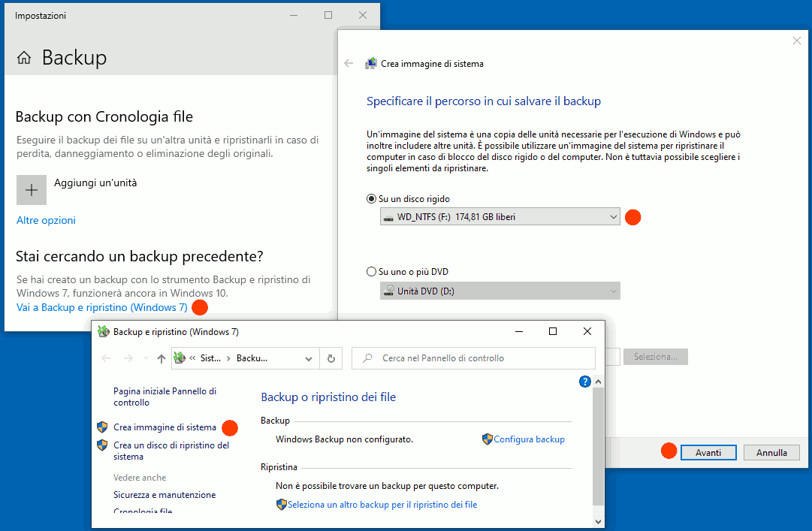Click the home icon in Impostazioni
This screenshot has height=531, width=812.
[x=24, y=57]
